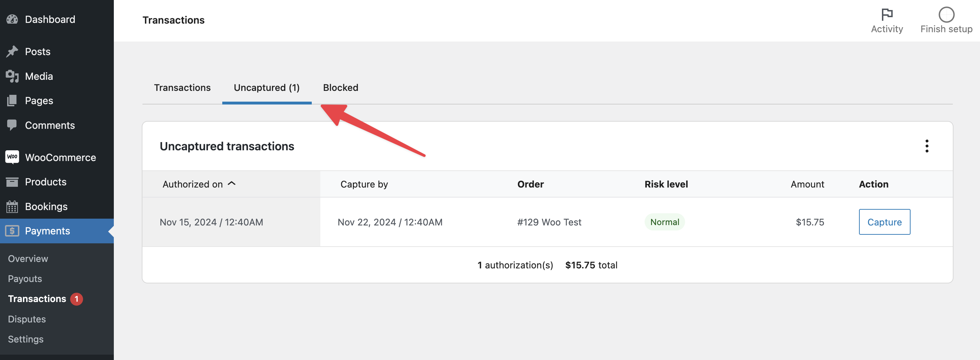The height and width of the screenshot is (360, 980).
Task: Click the WooCommerce logo icon
Action: [12, 157]
